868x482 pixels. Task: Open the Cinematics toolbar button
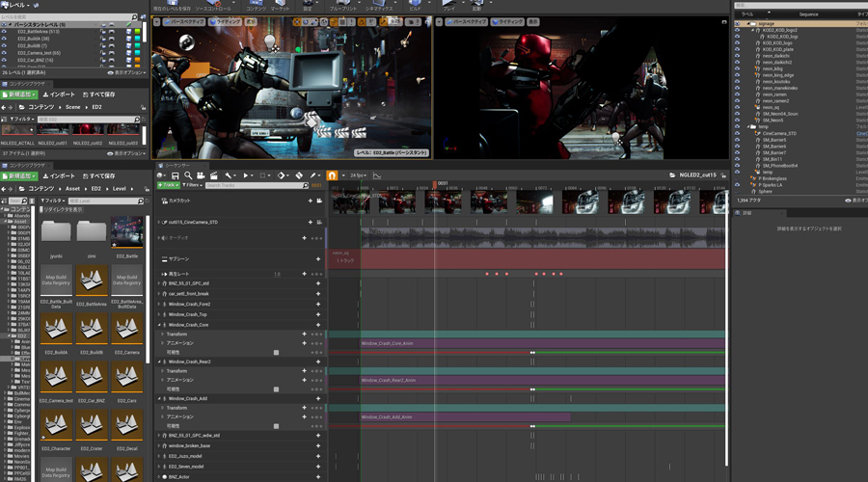(379, 6)
